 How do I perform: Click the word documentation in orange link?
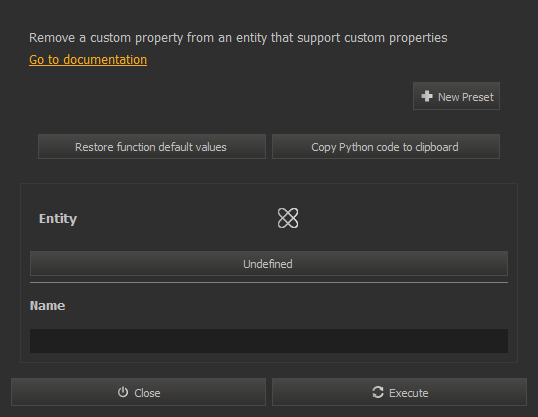pyautogui.click(x=105, y=59)
